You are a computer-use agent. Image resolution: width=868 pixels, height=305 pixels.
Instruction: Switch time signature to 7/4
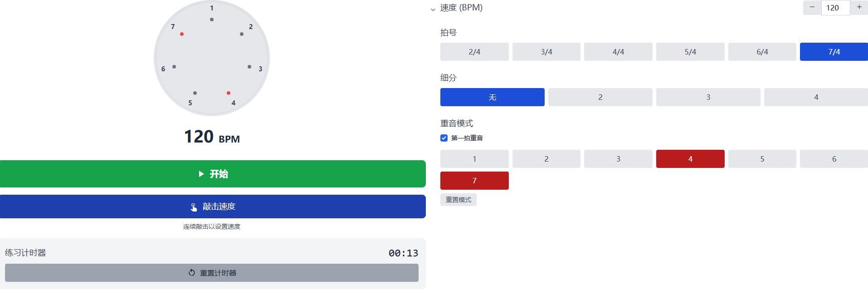tap(834, 51)
